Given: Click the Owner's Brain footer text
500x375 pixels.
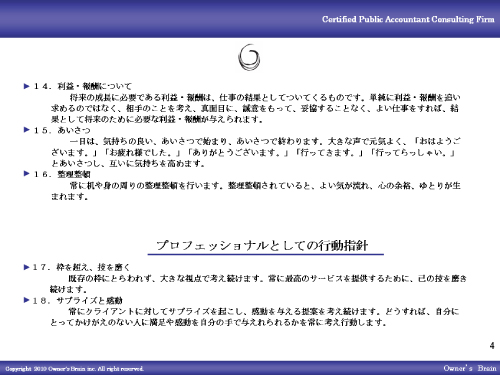Looking at the screenshot, I should 470,368.
